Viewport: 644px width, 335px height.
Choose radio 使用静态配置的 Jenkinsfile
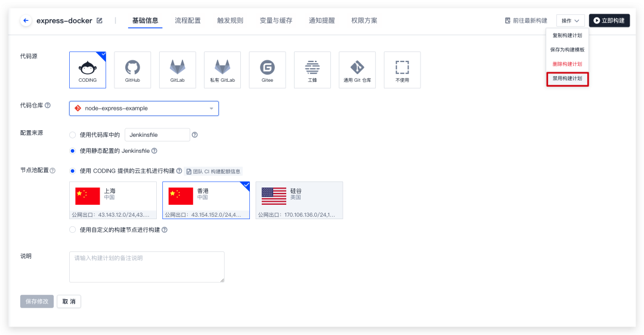pyautogui.click(x=73, y=151)
